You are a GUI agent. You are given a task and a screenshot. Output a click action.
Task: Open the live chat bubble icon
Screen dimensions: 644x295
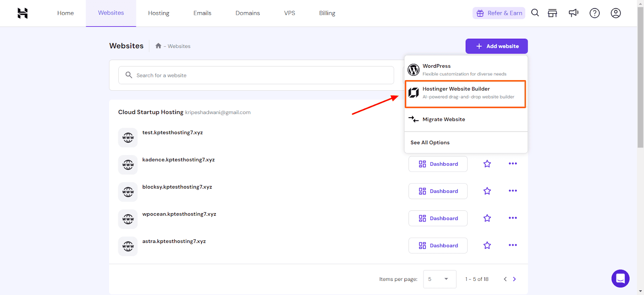(x=620, y=278)
